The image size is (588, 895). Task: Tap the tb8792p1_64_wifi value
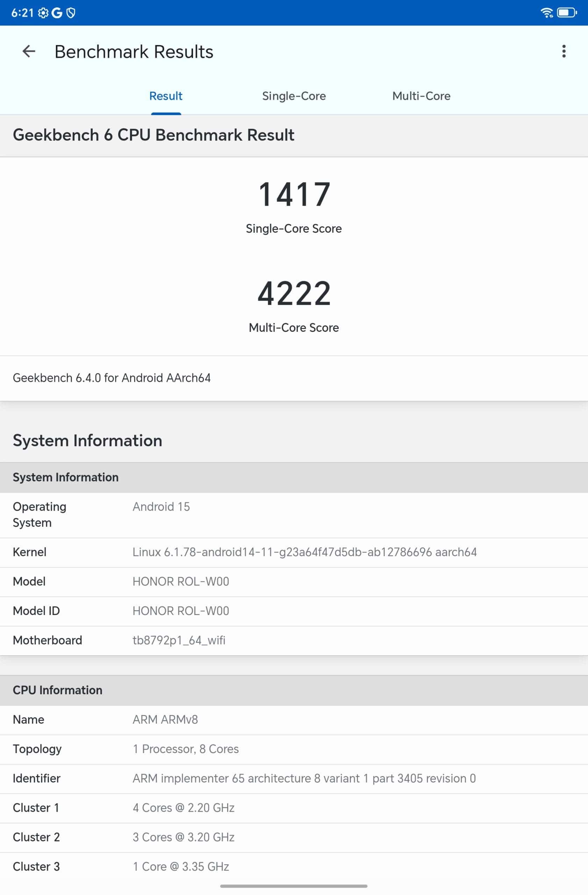(x=179, y=640)
